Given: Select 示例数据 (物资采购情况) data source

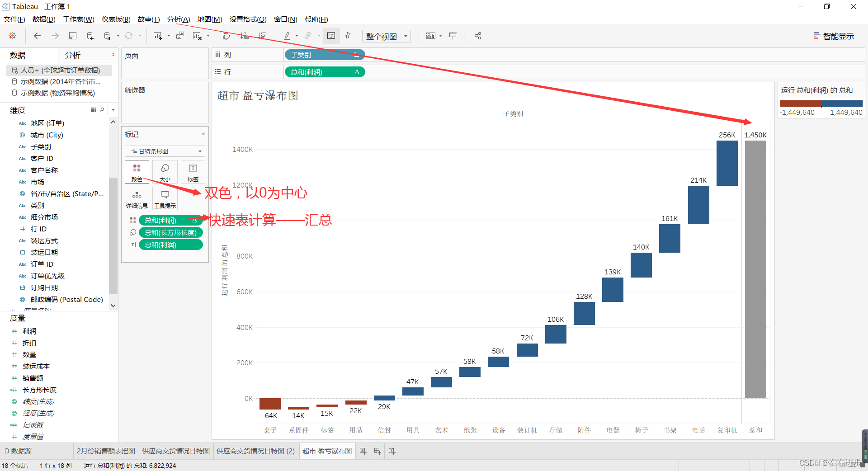Looking at the screenshot, I should pos(58,93).
